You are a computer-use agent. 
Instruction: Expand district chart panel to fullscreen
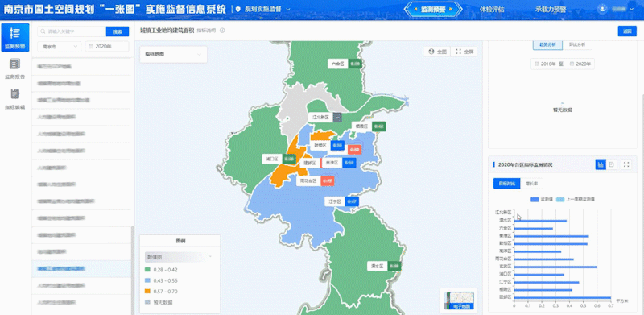(x=626, y=164)
